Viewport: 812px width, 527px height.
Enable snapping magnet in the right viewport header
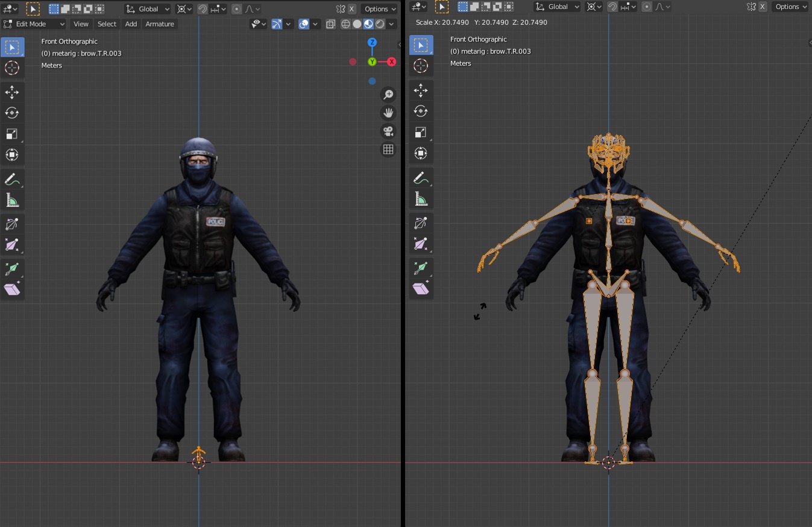[612, 7]
